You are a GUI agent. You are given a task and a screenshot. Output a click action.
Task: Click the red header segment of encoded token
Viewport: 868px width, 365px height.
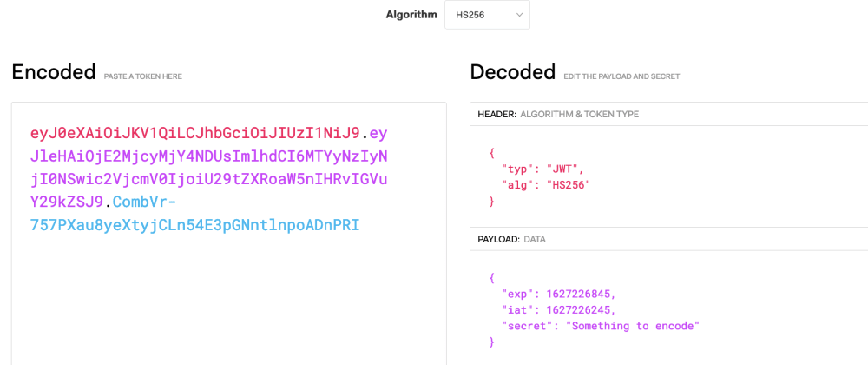[x=194, y=134]
